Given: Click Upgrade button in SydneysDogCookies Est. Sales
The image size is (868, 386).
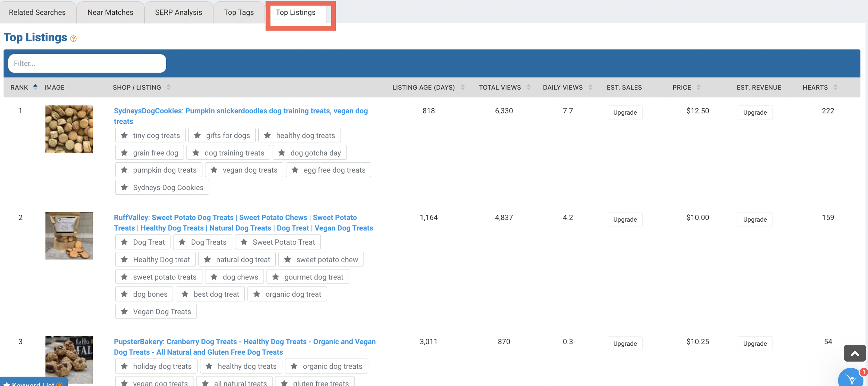Looking at the screenshot, I should (625, 113).
